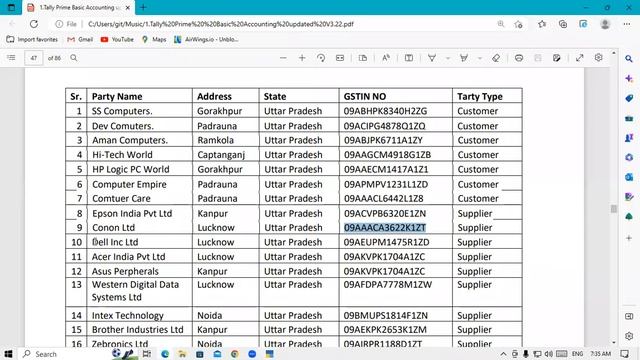Start Read aloud for the PDF

[386, 58]
